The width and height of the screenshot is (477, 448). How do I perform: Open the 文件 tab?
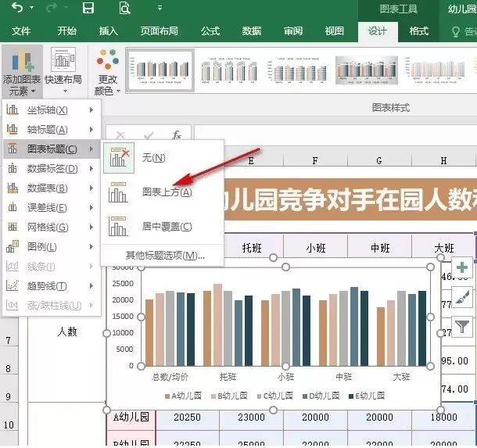coord(21,30)
